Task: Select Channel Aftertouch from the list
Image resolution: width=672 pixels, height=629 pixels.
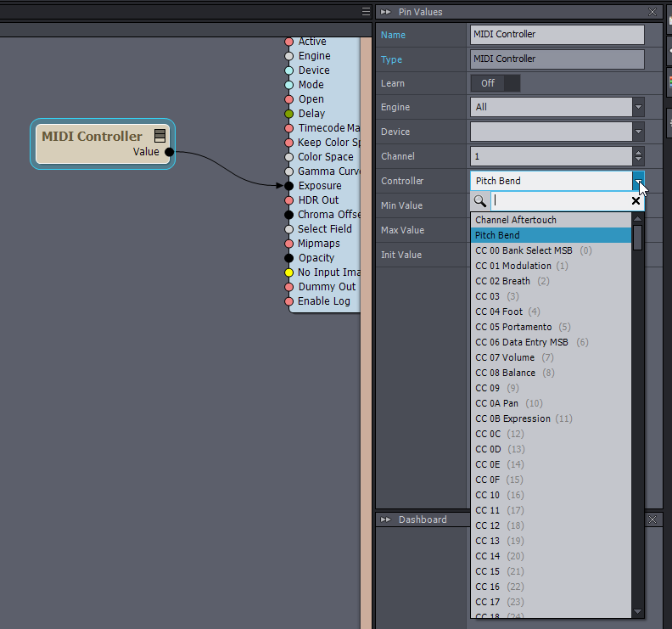Action: point(516,220)
